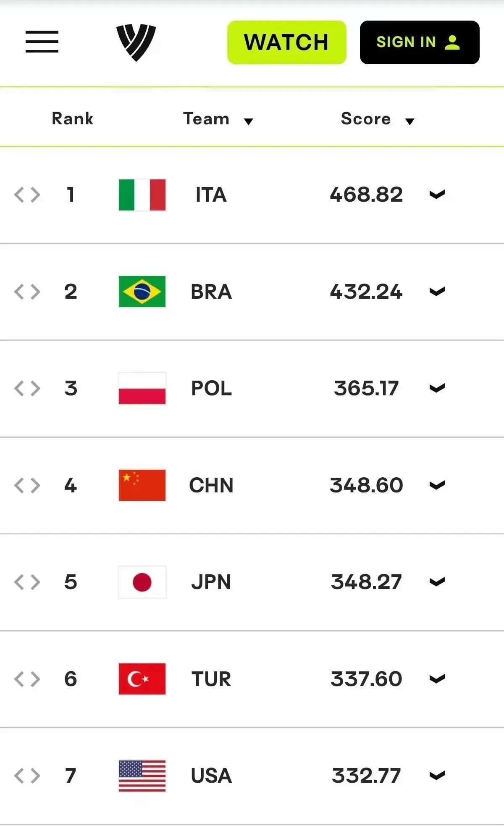Select the Japan flag icon
Viewport: 504px width, 826px height.
point(142,582)
